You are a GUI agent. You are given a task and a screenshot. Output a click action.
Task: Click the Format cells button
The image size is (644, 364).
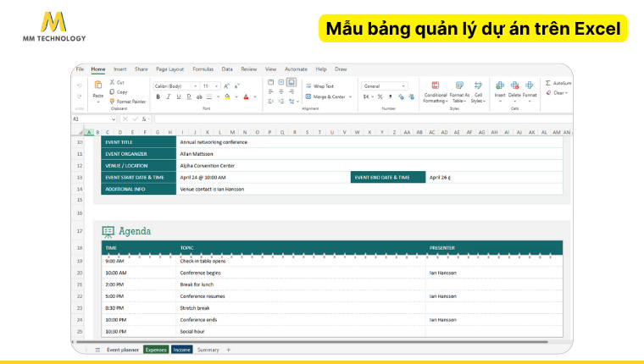(x=530, y=90)
